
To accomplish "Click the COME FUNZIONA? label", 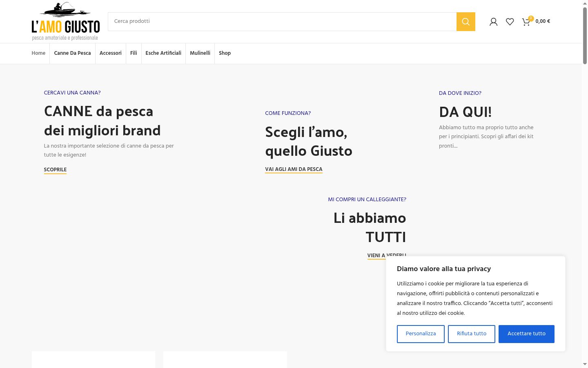I will [288, 113].
